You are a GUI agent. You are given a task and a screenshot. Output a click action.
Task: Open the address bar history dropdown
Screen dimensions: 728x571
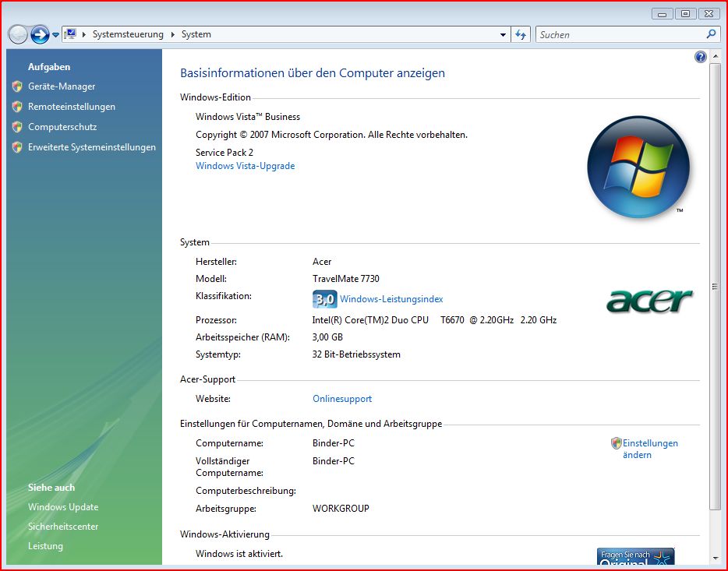[503, 35]
